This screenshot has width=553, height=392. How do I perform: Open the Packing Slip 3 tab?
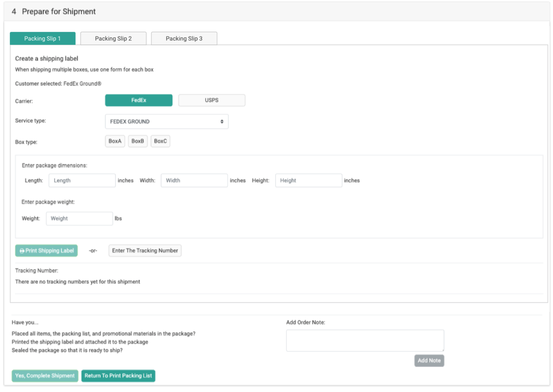(x=184, y=38)
